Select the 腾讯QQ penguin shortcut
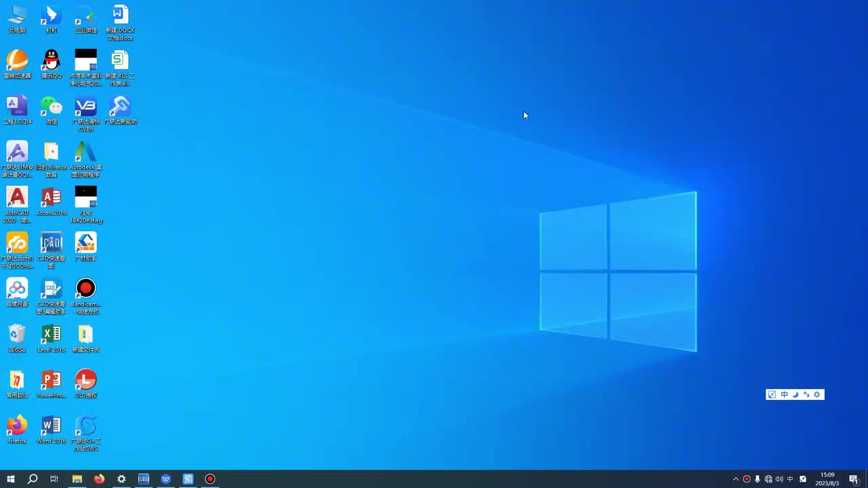 tap(52, 64)
